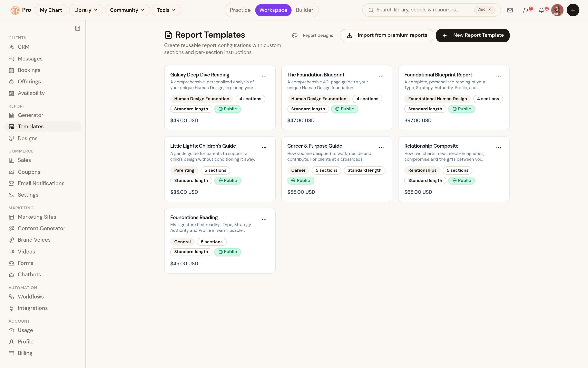Screen dimensions: 588x368
Task: Open the mail inbox icon
Action: 510,10
